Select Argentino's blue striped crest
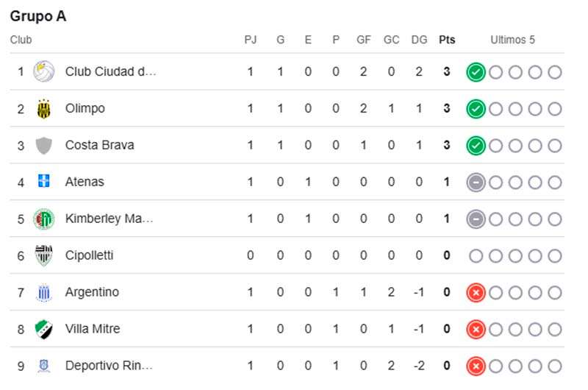Viewport: 588px width, 390px height. click(44, 292)
